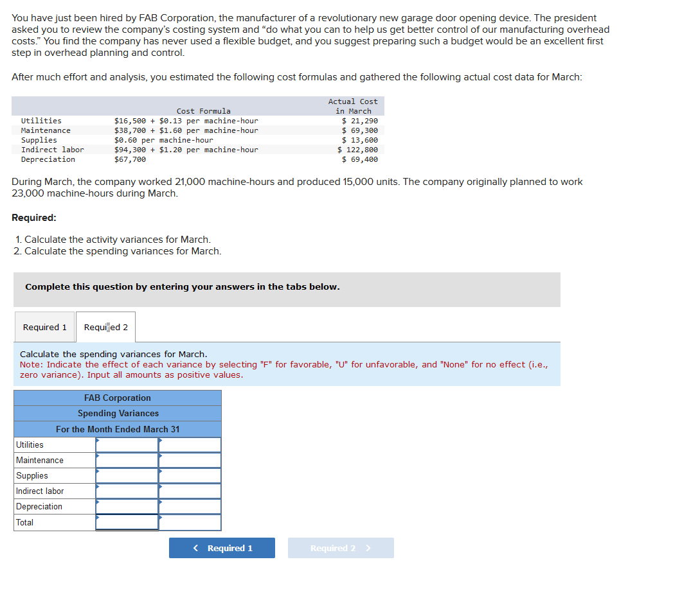Viewport: 691px width, 616px height.
Task: Open the Supplies variance effect dropdown
Action: 190,475
